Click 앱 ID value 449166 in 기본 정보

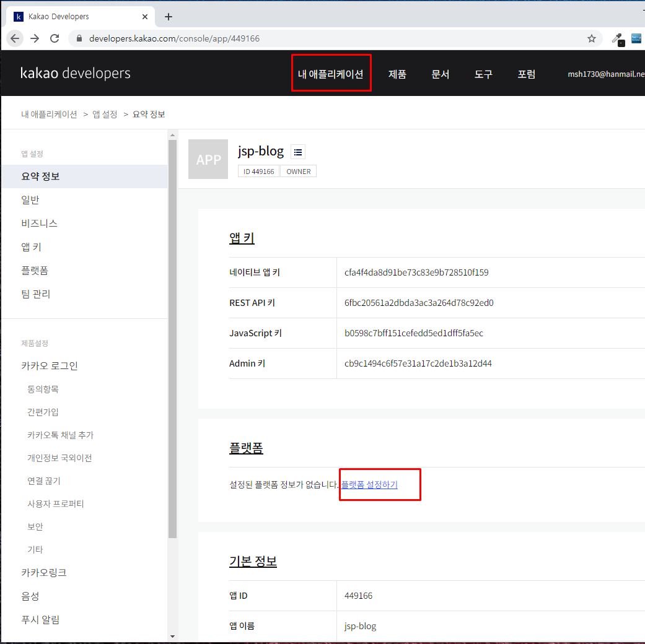358,596
